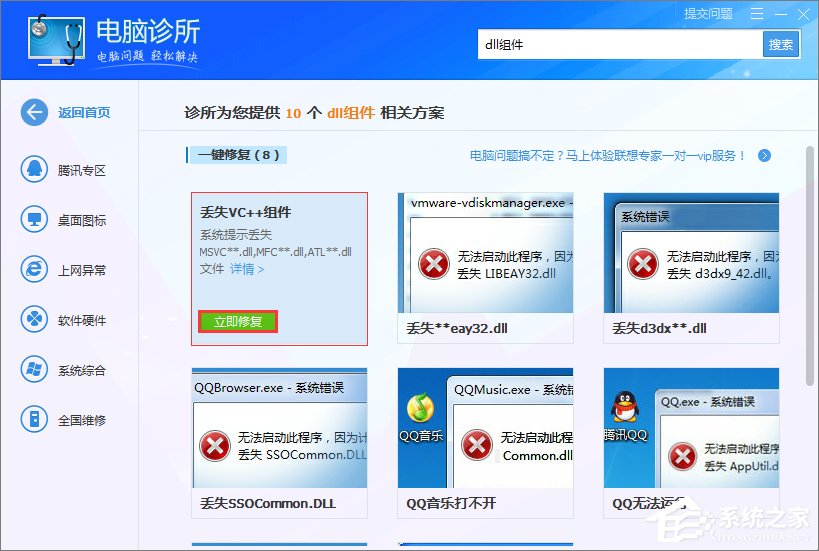Open the 丢失**eay32.dll solution thumbnail
This screenshot has height=551, width=819.
[485, 253]
